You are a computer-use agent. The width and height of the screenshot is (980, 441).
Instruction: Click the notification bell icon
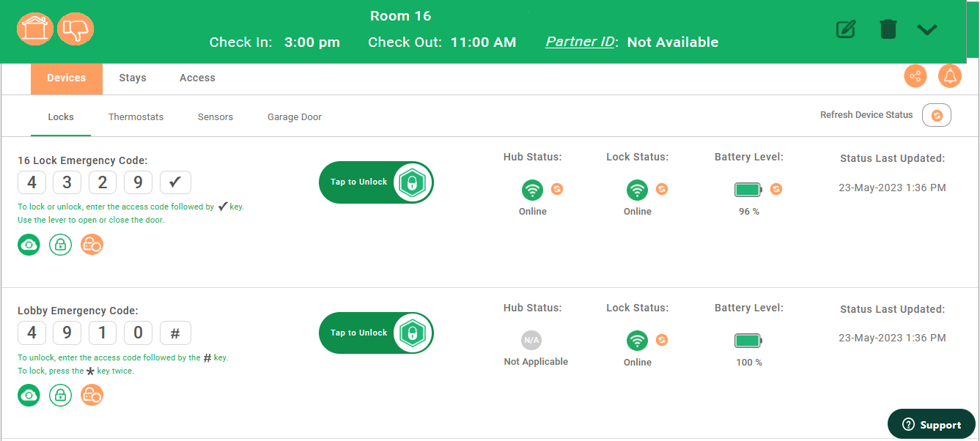950,76
